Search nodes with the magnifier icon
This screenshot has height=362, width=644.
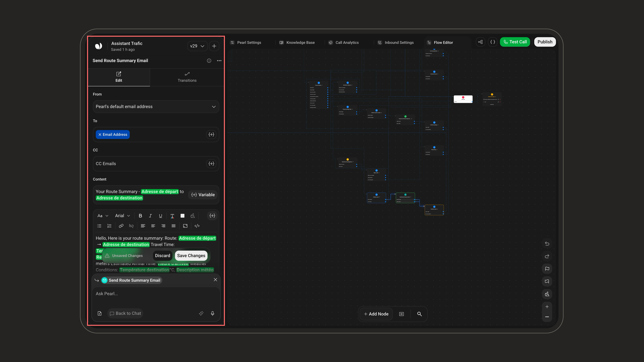coord(419,314)
